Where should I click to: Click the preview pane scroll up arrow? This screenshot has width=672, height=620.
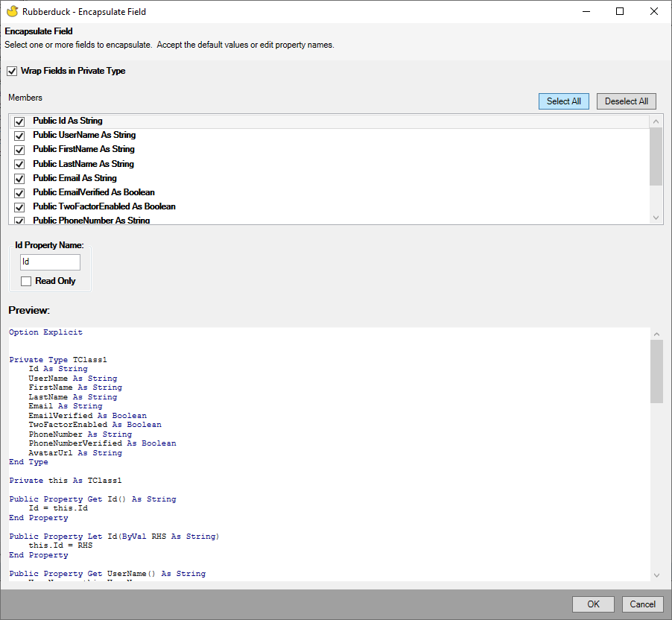[656, 334]
